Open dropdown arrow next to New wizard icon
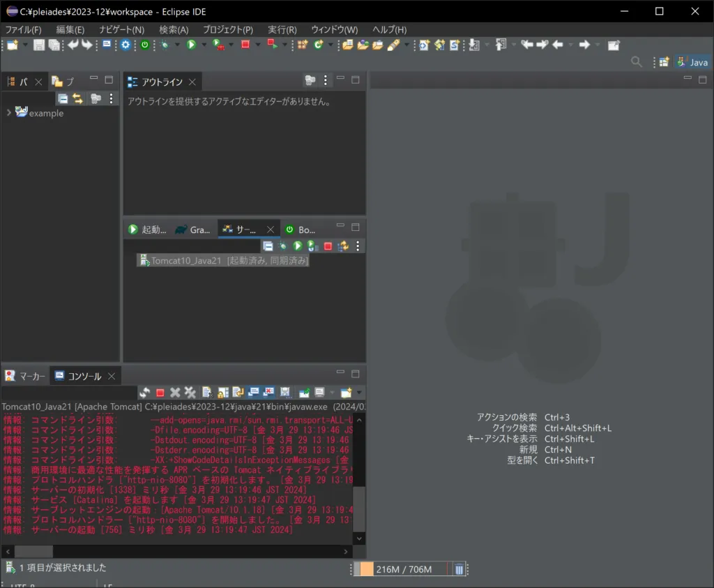 click(x=25, y=45)
